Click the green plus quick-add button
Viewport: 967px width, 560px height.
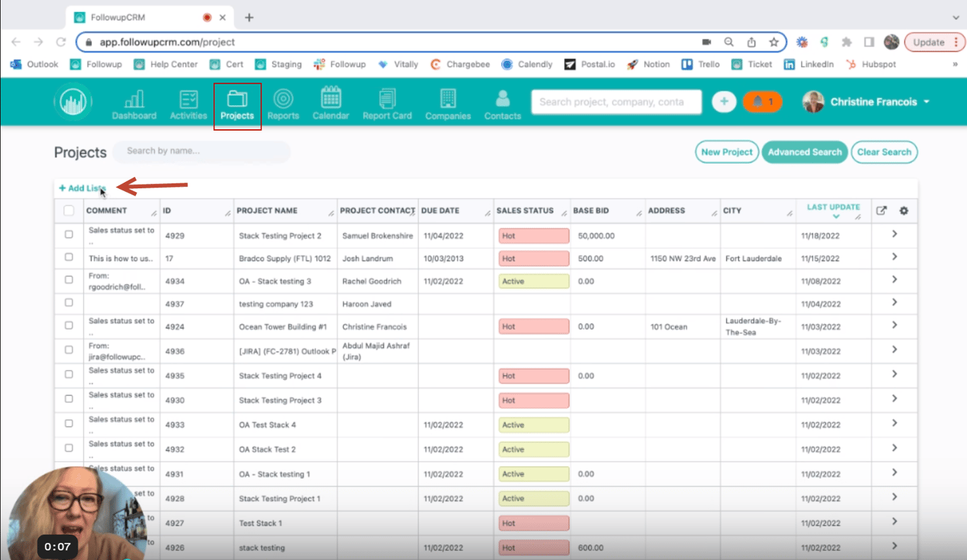[724, 101]
